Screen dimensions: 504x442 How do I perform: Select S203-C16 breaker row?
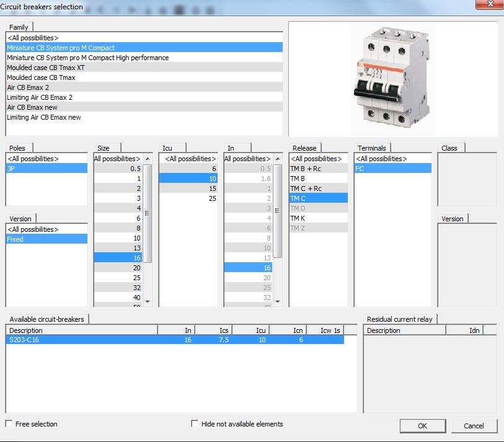[175, 340]
